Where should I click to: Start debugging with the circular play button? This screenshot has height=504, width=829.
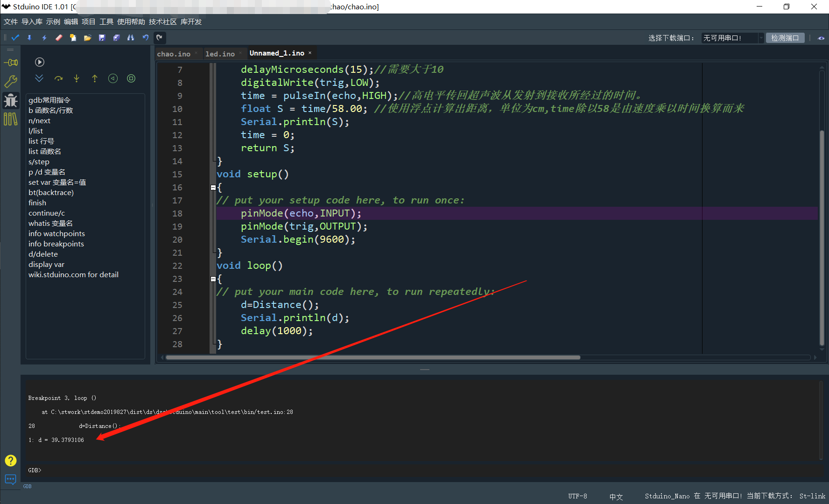click(40, 62)
